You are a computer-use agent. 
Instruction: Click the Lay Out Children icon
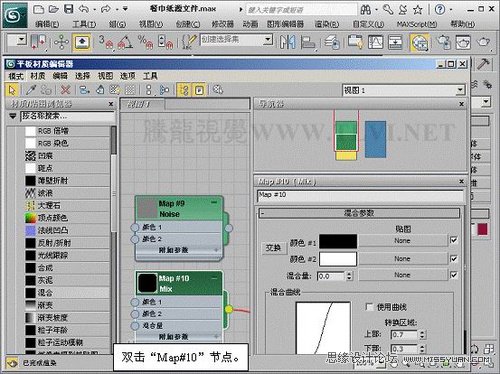click(164, 90)
